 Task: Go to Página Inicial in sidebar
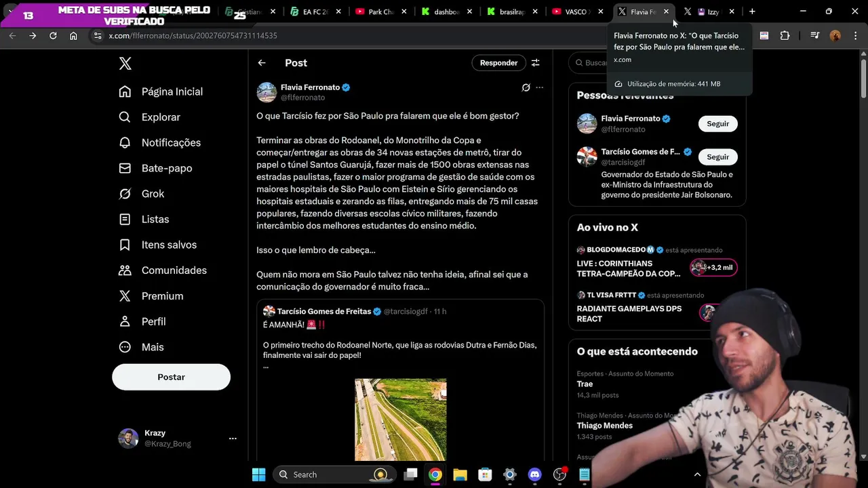(161, 91)
